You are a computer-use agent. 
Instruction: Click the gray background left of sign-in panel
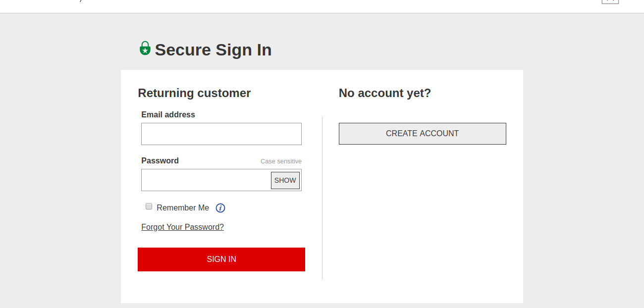59,173
